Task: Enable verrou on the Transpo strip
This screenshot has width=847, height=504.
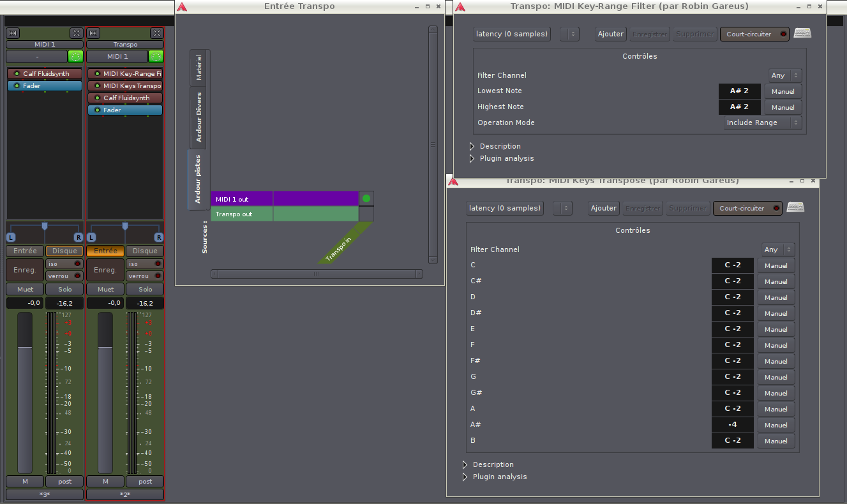Action: point(145,276)
